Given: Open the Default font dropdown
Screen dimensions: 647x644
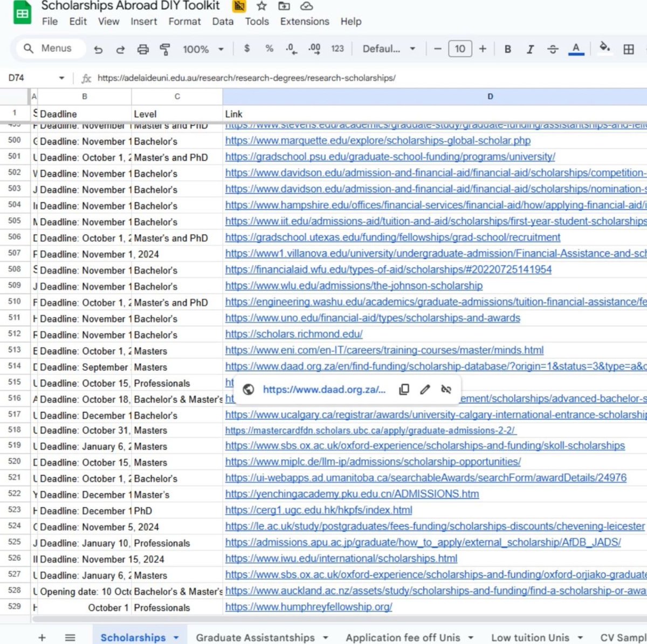Looking at the screenshot, I should pos(389,49).
